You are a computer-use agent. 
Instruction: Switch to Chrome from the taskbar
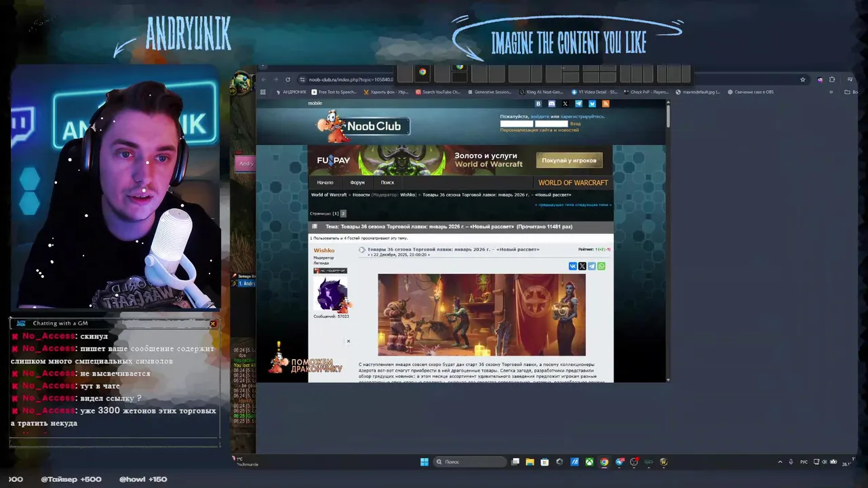tap(604, 462)
